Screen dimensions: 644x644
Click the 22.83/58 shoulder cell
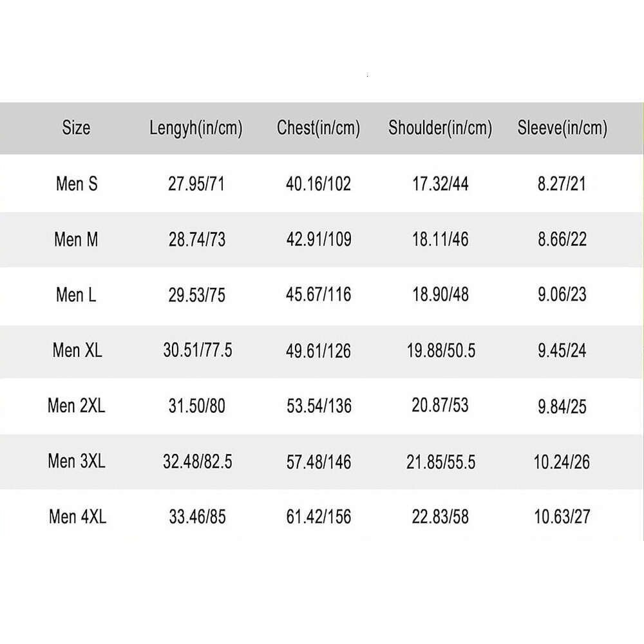coord(440,517)
